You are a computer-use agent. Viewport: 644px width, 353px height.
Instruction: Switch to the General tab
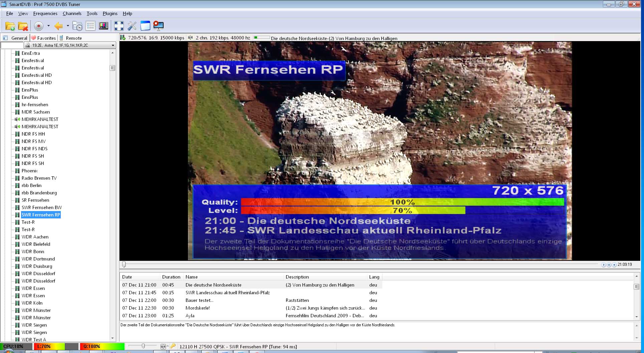coord(15,38)
